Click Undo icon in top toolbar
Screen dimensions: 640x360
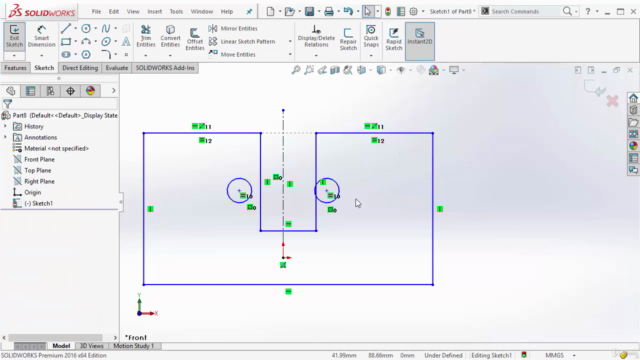click(348, 11)
